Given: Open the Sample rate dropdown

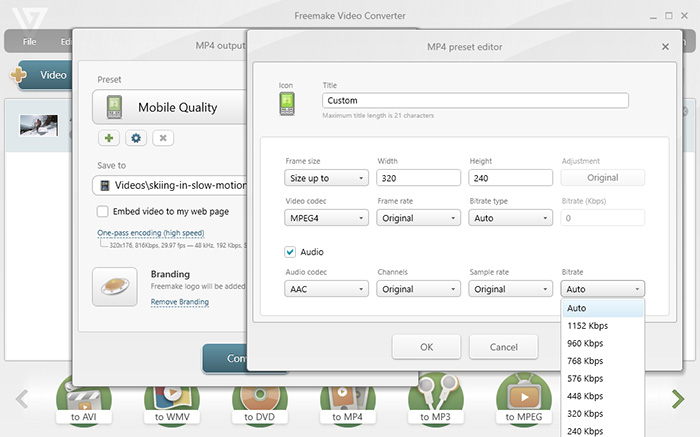Looking at the screenshot, I should tap(510, 289).
